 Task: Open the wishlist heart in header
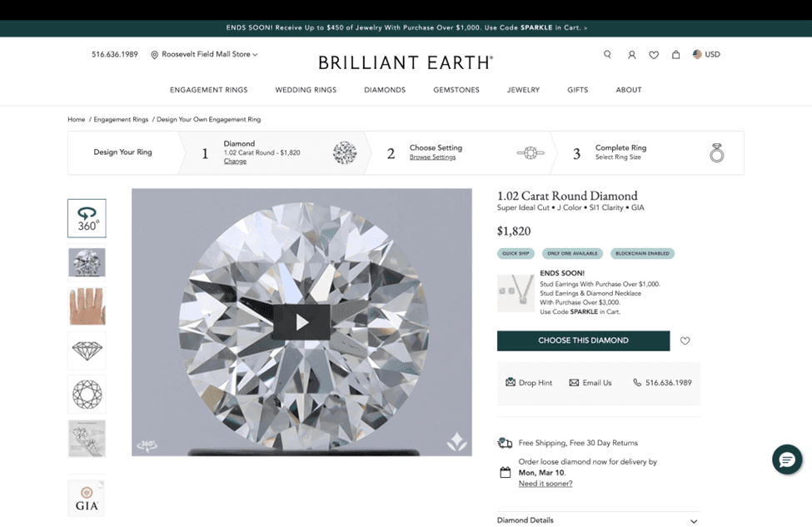[654, 54]
